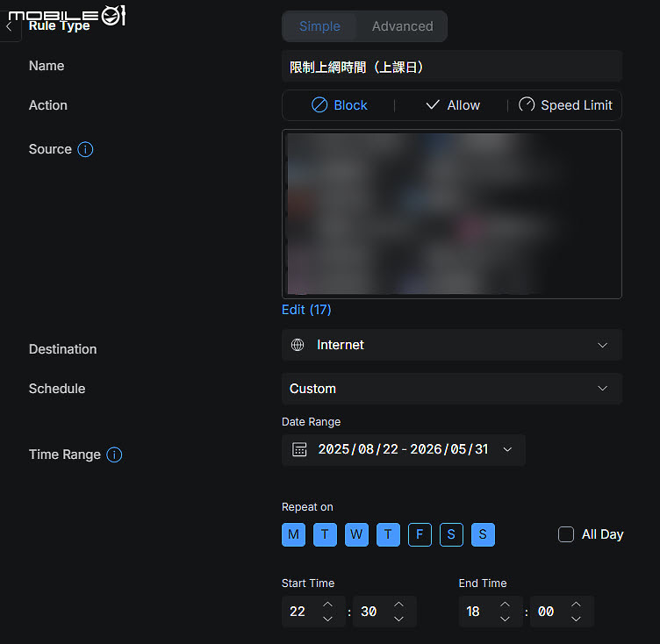
Task: Increase the Start Time minutes with the up arrow
Action: pyautogui.click(x=398, y=604)
